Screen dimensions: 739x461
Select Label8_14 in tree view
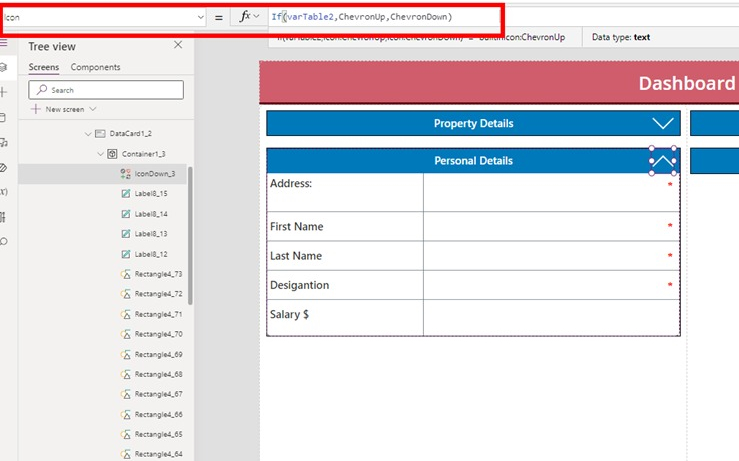point(151,214)
